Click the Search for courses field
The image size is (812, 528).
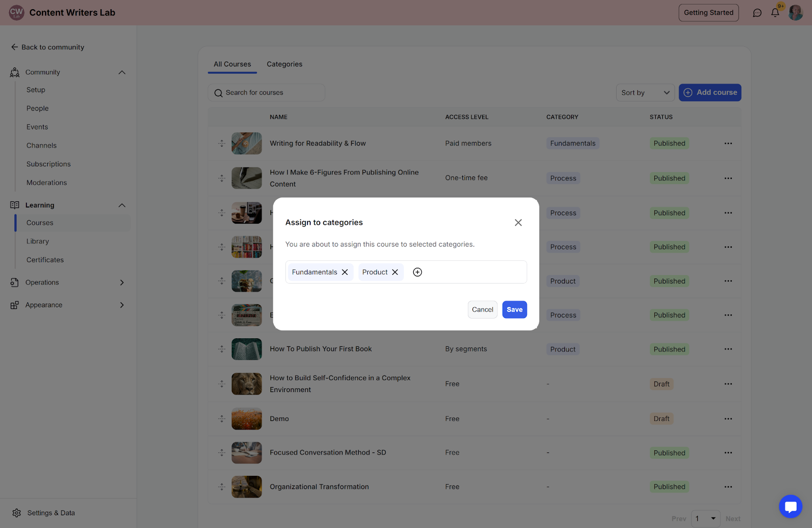coord(266,93)
